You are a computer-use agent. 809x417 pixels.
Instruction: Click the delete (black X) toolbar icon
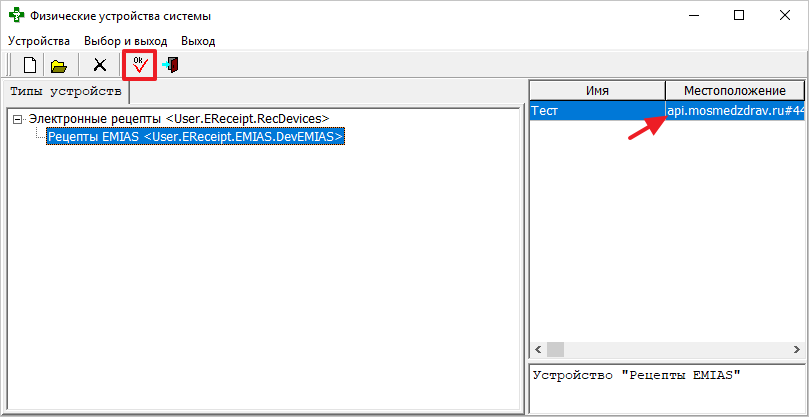(100, 66)
